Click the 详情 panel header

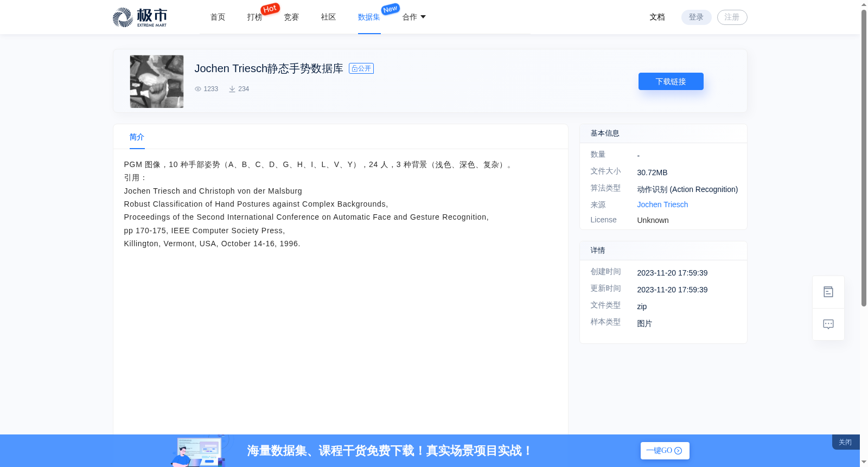click(x=663, y=251)
